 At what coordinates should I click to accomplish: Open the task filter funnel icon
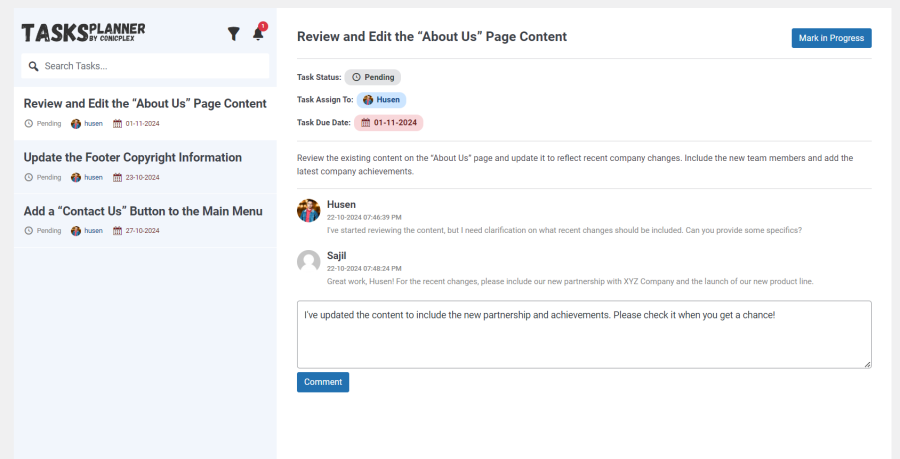tap(233, 34)
